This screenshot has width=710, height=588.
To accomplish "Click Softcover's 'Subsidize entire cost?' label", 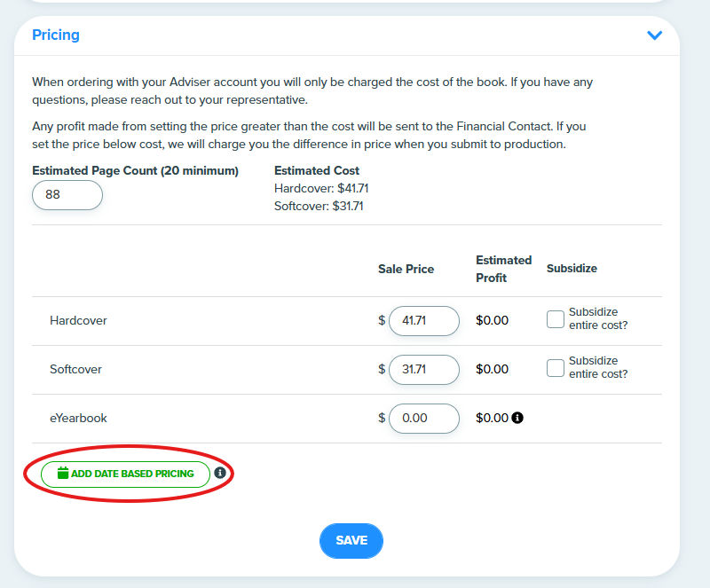I will 598,367.
